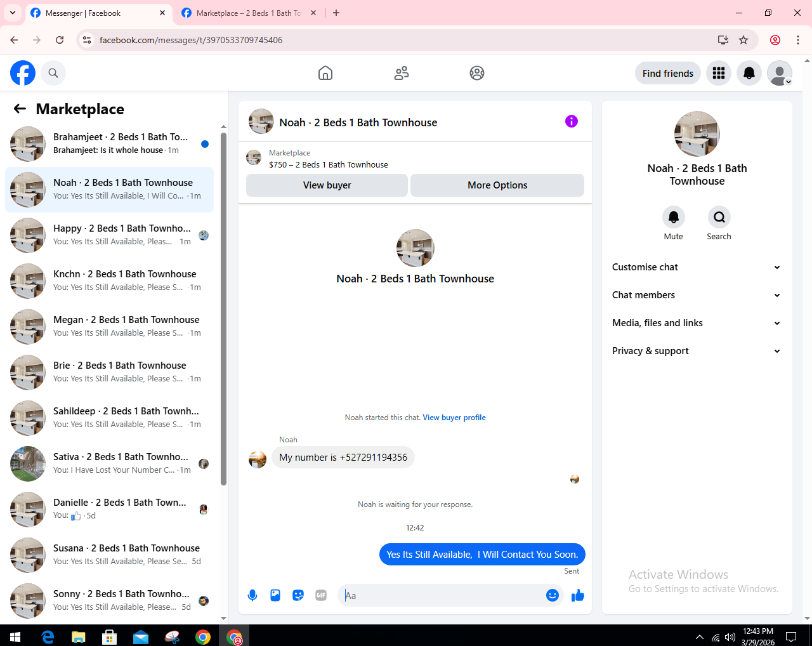The width and height of the screenshot is (812, 646).
Task: Open the Chrome tab search dropdown
Action: pos(13,13)
